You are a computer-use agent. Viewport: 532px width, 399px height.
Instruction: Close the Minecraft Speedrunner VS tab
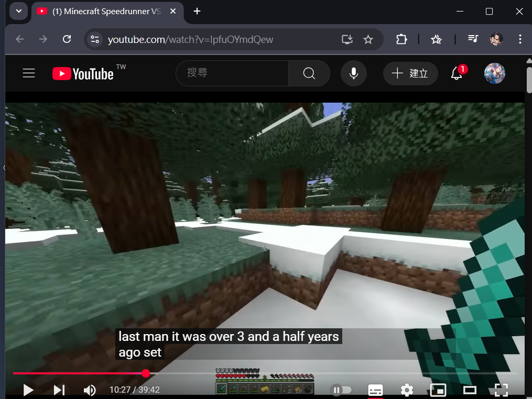click(172, 11)
